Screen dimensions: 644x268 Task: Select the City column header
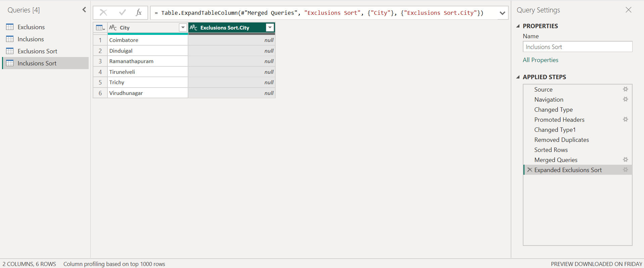click(x=148, y=28)
